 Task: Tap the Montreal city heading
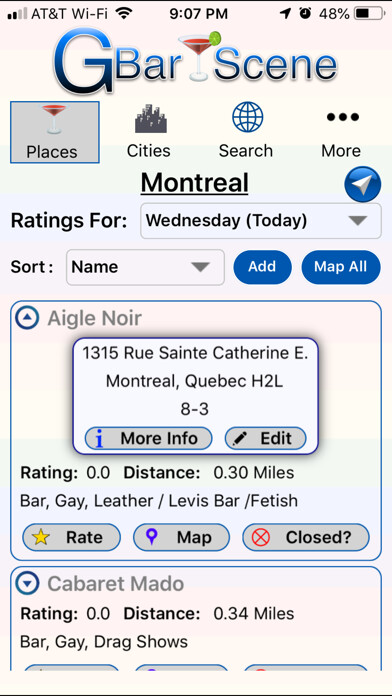point(194,182)
